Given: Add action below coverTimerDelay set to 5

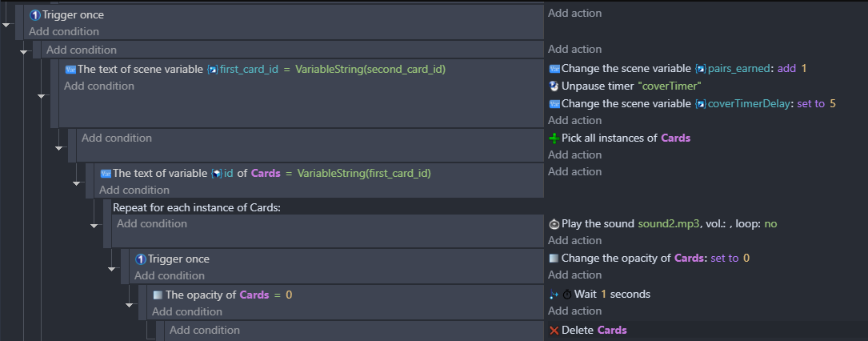Looking at the screenshot, I should click(x=574, y=120).
